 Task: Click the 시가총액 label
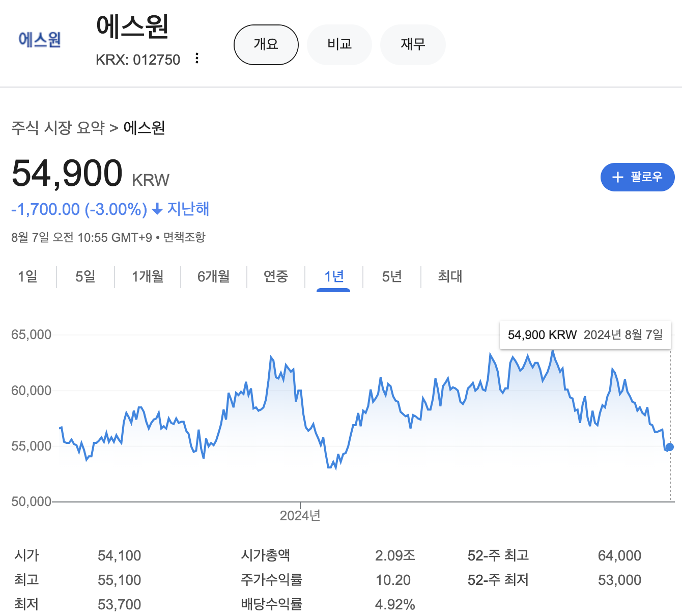265,555
